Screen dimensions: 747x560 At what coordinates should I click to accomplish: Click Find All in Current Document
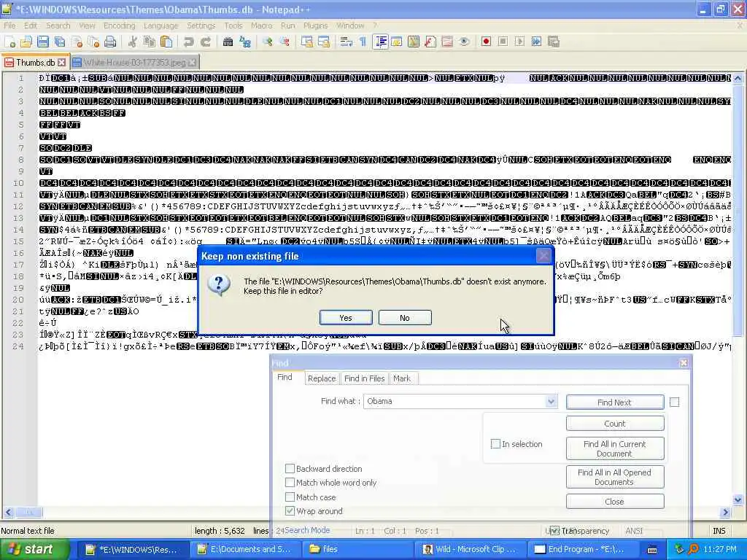pyautogui.click(x=614, y=448)
